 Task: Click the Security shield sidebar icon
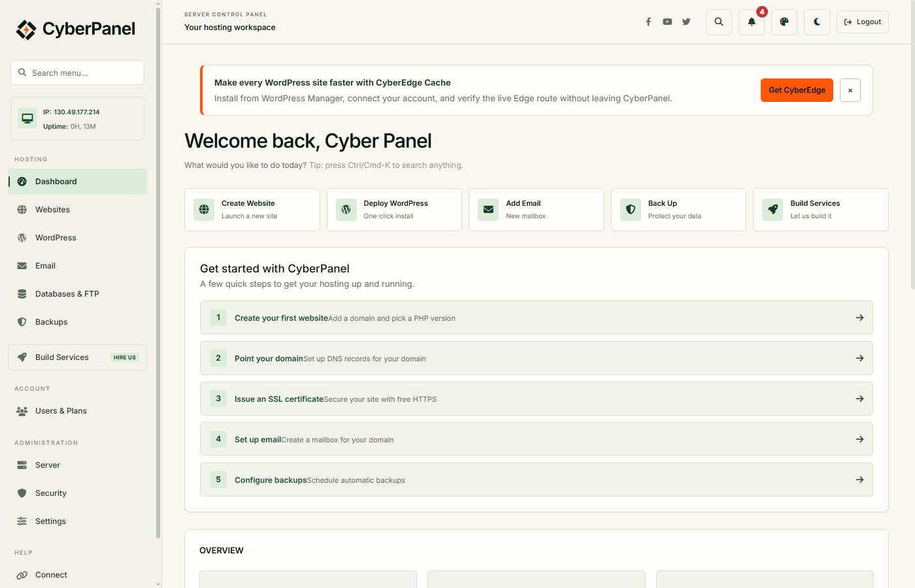point(22,493)
